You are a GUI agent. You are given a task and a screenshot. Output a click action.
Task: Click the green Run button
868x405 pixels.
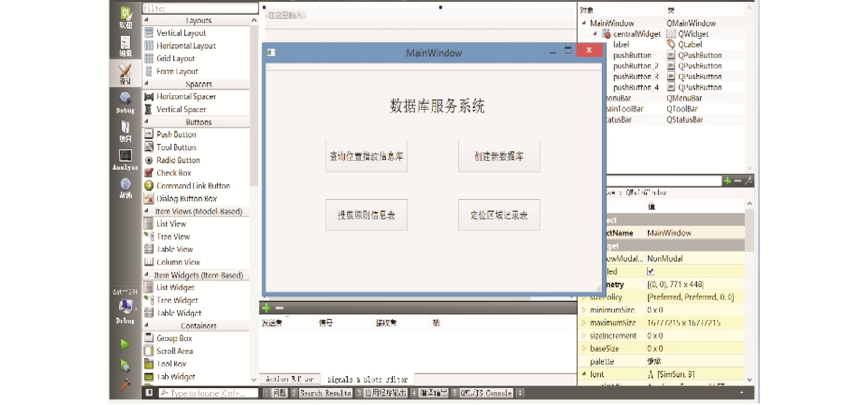125,344
